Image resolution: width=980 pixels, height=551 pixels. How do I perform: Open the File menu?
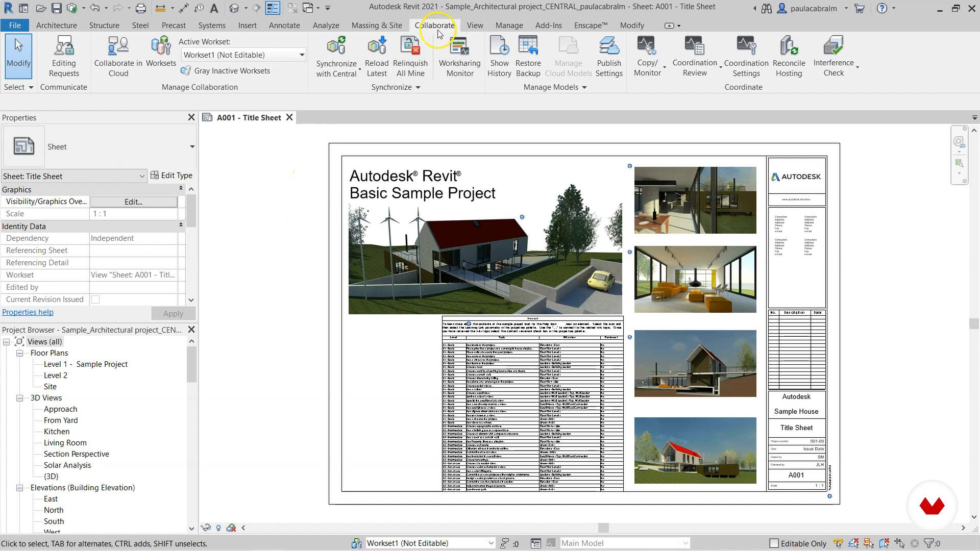point(15,25)
